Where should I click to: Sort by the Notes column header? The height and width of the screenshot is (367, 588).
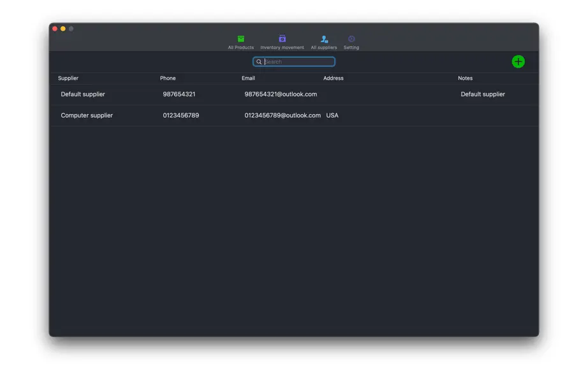tap(465, 78)
